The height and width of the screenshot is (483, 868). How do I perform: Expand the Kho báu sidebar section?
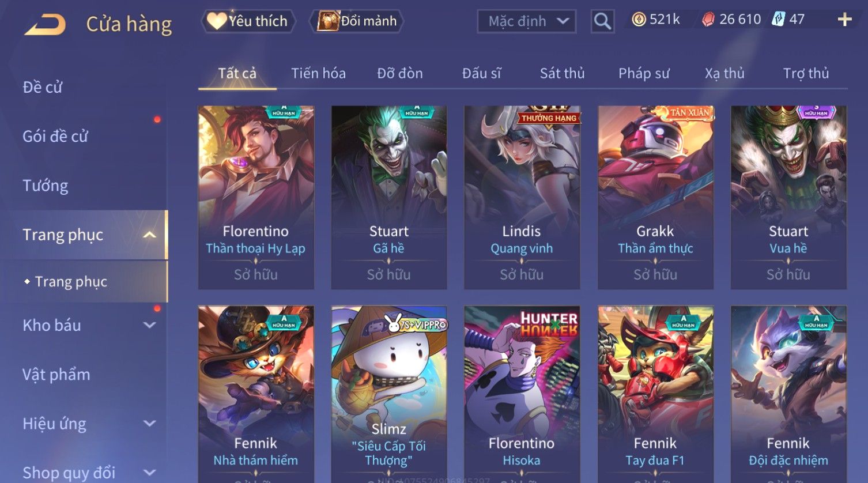(x=149, y=325)
